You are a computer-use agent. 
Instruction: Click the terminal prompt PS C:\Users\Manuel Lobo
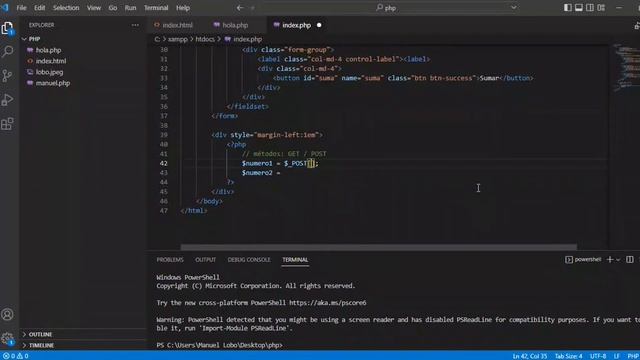219,345
